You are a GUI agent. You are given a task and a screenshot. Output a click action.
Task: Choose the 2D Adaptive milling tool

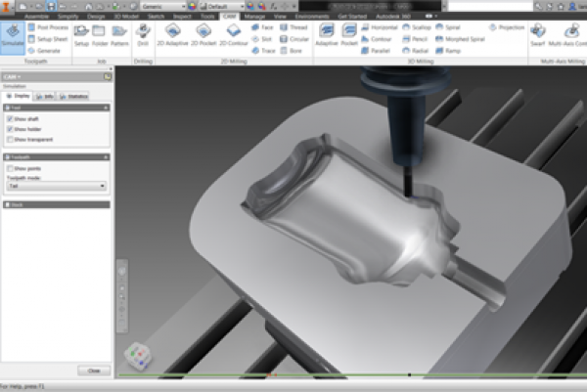point(171,36)
